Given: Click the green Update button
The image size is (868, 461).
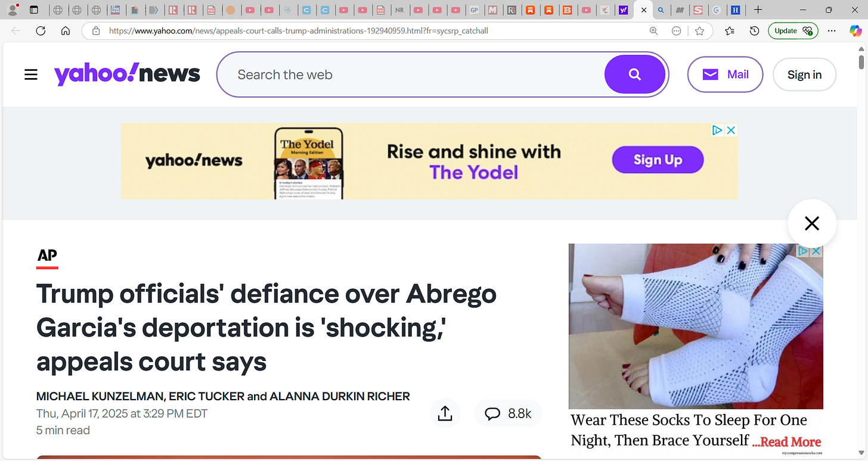Looking at the screenshot, I should click(793, 31).
